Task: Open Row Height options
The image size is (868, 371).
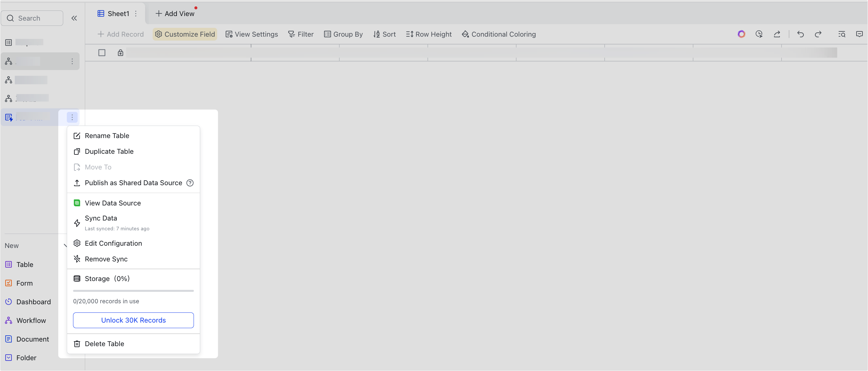Action: 429,34
